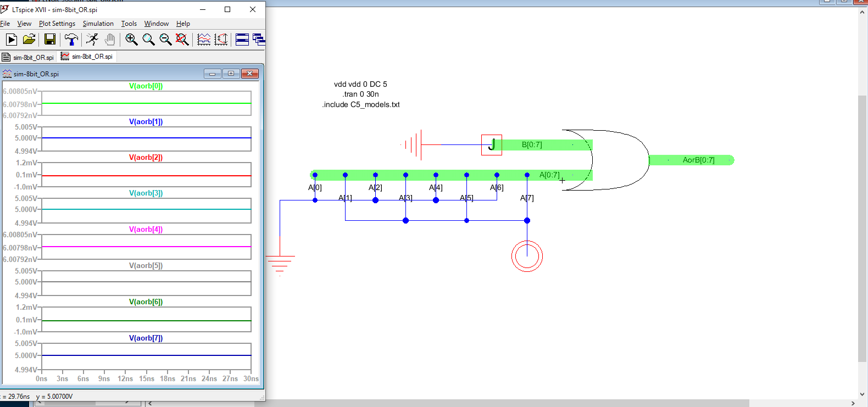Click the ground symbol in the schematic
This screenshot has width=868, height=407.
click(x=280, y=265)
